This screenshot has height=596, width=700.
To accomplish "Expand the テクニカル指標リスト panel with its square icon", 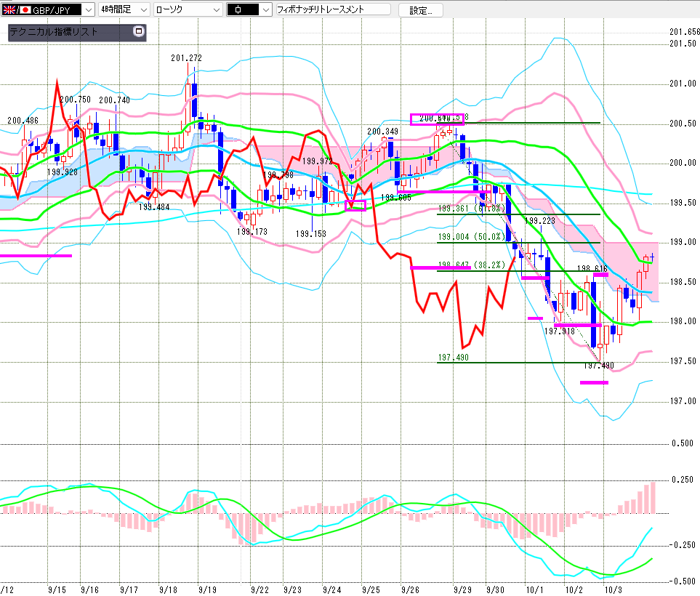I will pos(138,33).
